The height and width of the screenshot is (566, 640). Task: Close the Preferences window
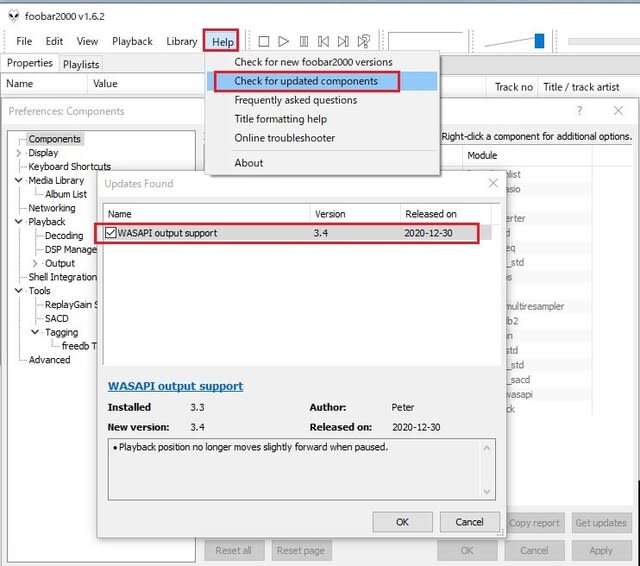pos(618,111)
